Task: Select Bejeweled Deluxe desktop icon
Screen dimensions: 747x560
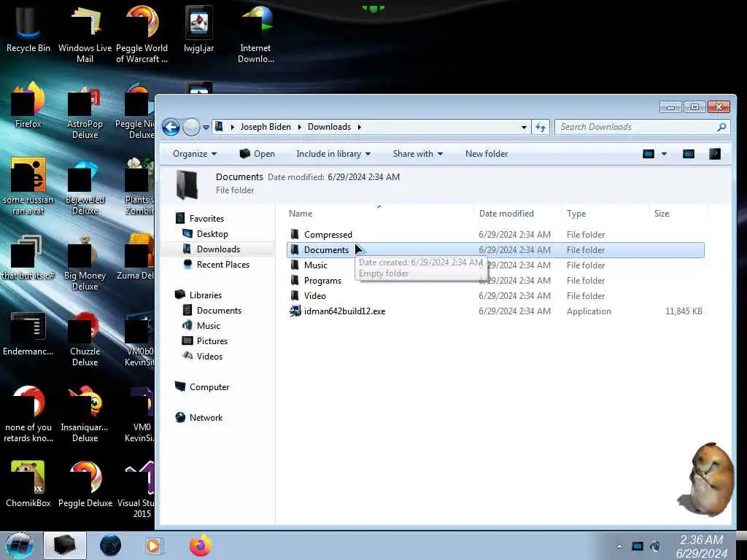Action: 85,189
